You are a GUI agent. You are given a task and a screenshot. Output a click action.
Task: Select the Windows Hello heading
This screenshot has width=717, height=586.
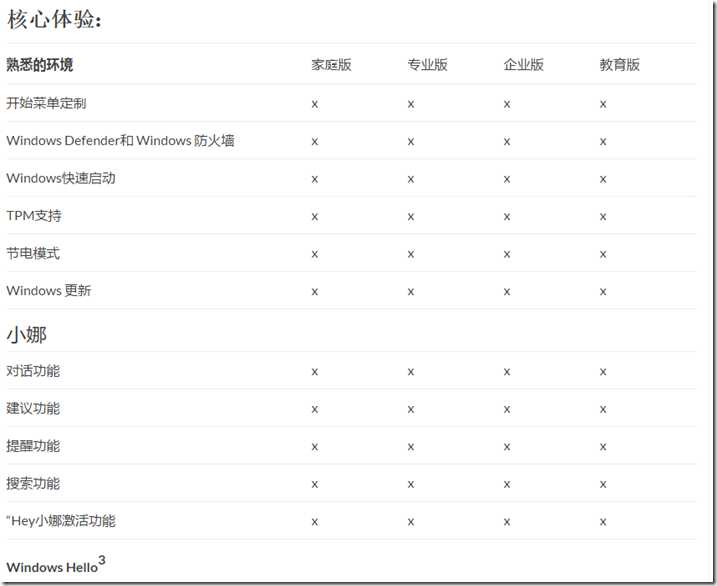point(56,565)
